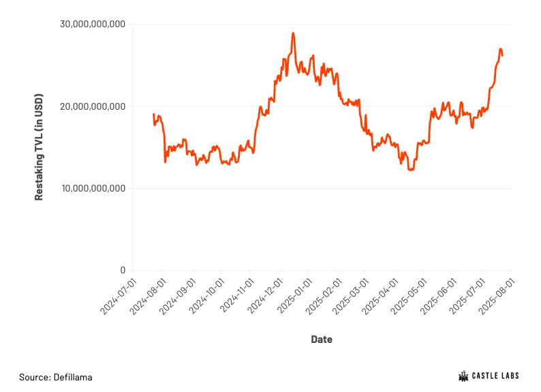Image resolution: width=541 pixels, height=392 pixels.
Task: Click the 2024-12-01 date tick label
Action: point(264,297)
